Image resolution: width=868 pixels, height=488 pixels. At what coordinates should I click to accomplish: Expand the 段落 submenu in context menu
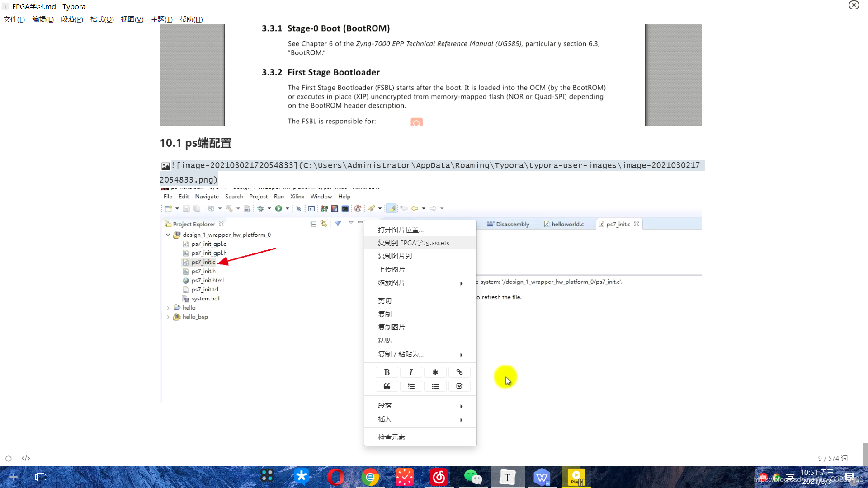(420, 406)
